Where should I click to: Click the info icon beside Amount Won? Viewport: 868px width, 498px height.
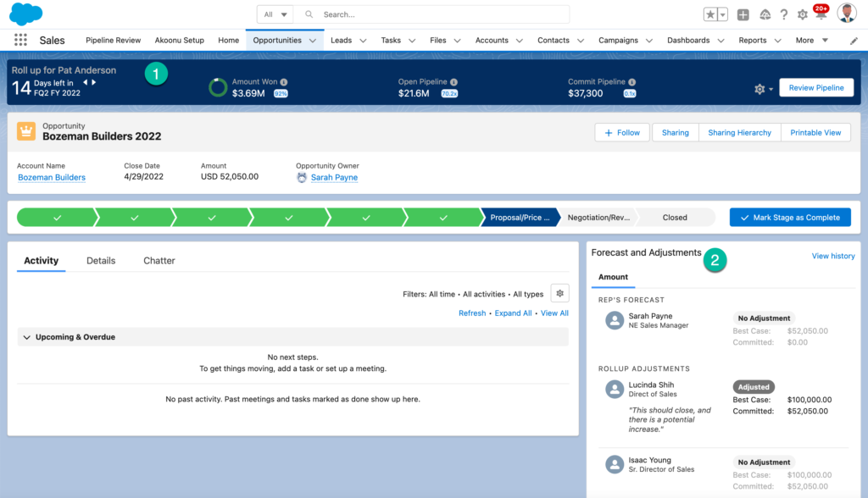pos(284,82)
